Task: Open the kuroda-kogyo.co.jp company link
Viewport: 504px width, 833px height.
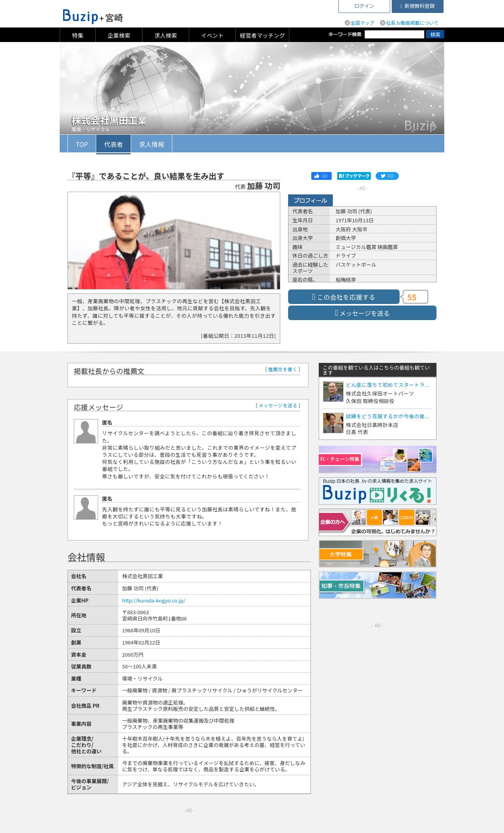Action: click(153, 600)
